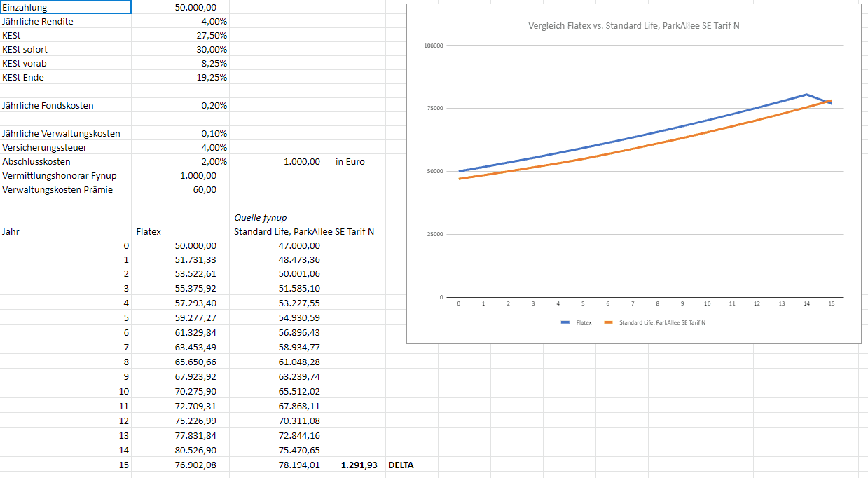Click the 63.453,49 cell
This screenshot has height=478, width=868.
180,346
